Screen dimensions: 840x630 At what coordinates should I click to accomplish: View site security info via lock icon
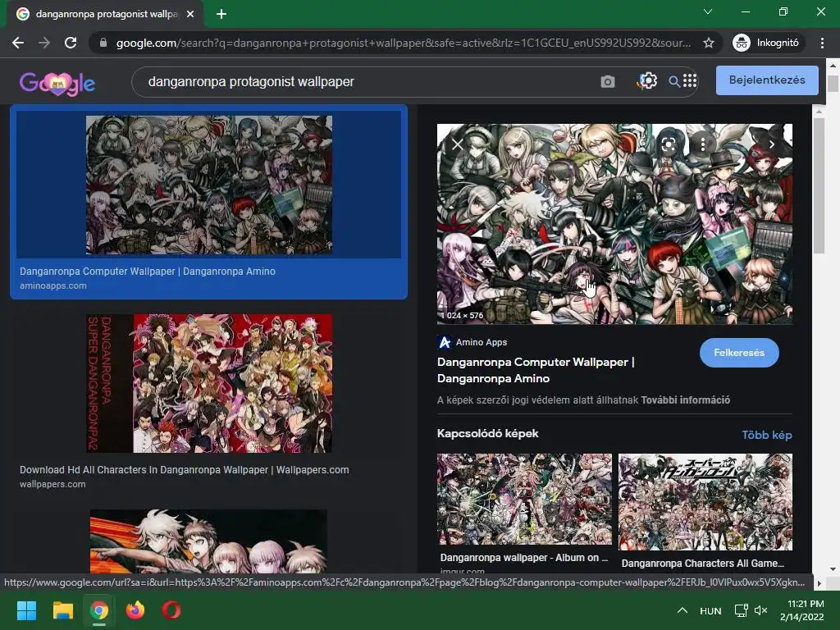(103, 43)
